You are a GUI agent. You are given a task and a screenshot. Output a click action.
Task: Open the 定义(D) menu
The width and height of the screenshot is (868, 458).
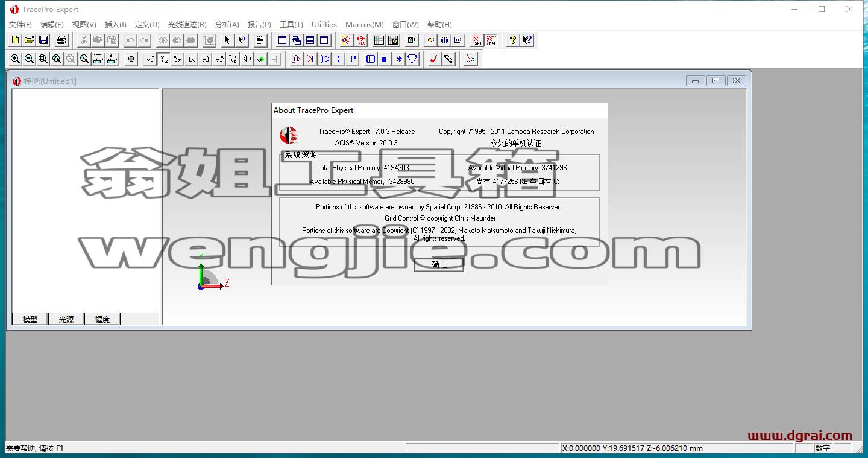point(147,25)
